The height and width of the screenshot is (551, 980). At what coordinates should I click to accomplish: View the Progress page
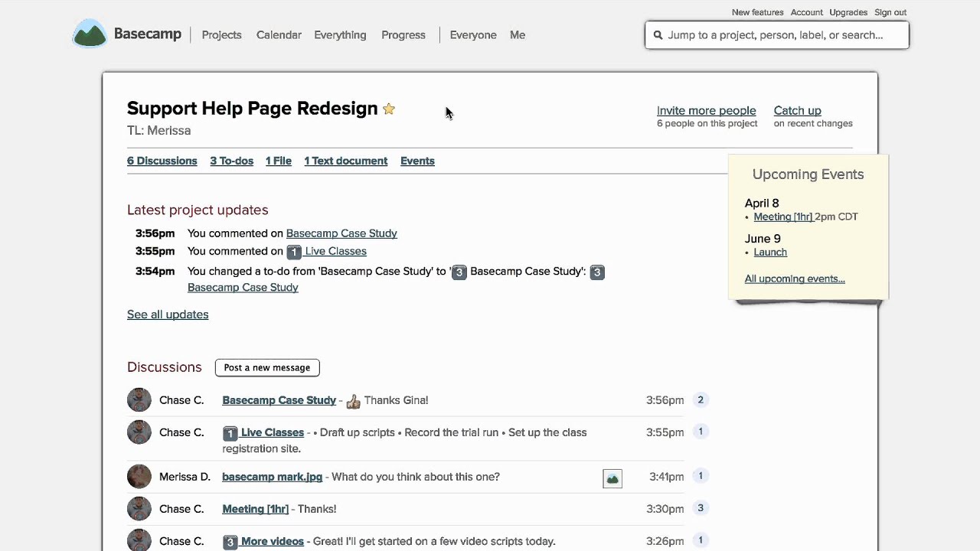pos(403,35)
